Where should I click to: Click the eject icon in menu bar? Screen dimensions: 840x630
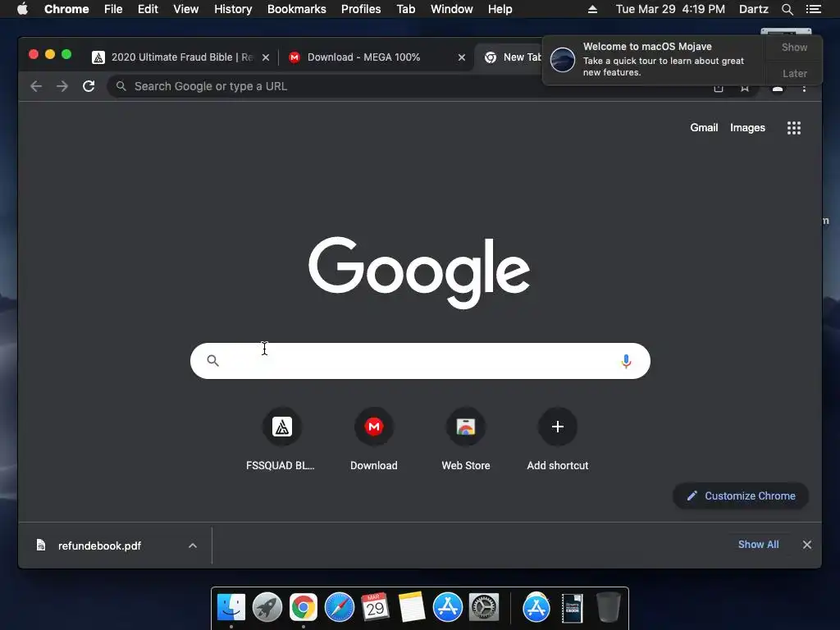(x=592, y=9)
